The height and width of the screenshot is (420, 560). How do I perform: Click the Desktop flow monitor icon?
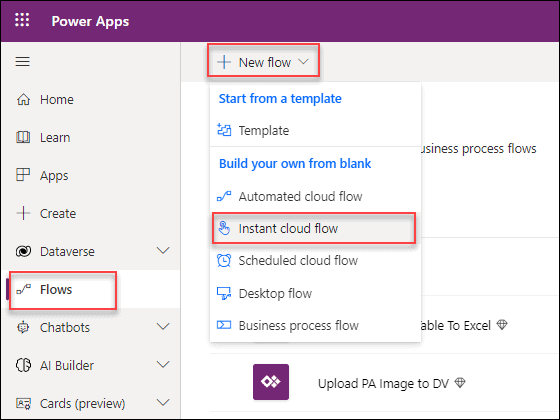coord(224,294)
